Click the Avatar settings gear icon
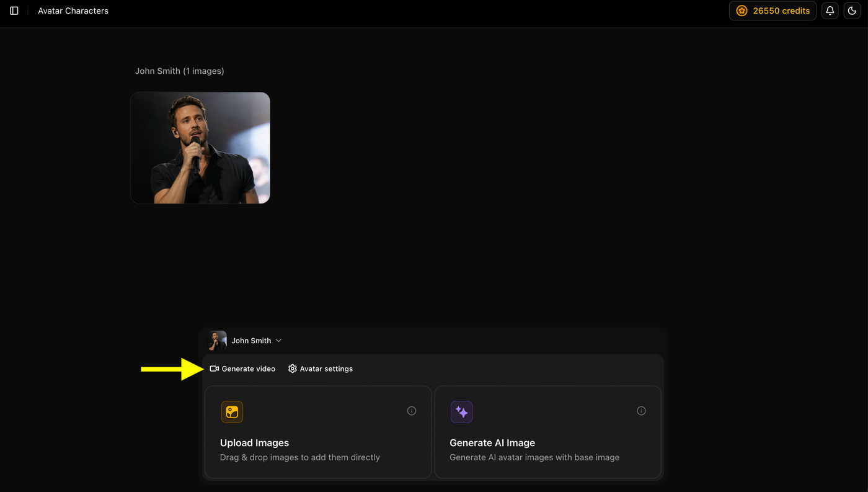 pos(293,369)
